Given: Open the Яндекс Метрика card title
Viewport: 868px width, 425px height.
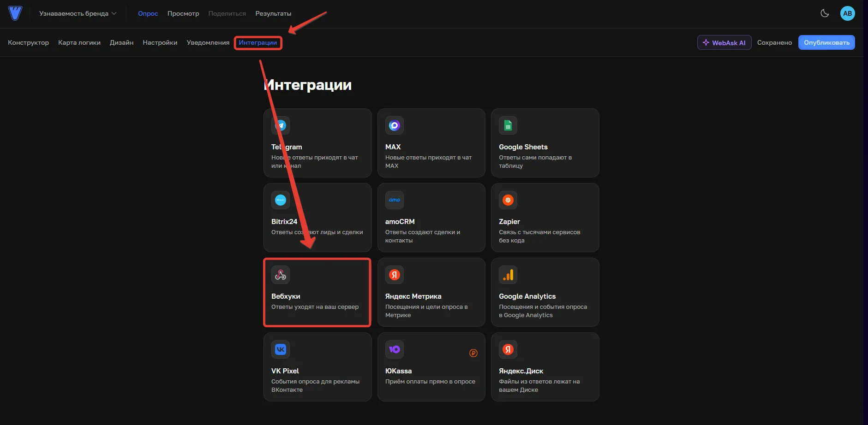Looking at the screenshot, I should tap(413, 296).
